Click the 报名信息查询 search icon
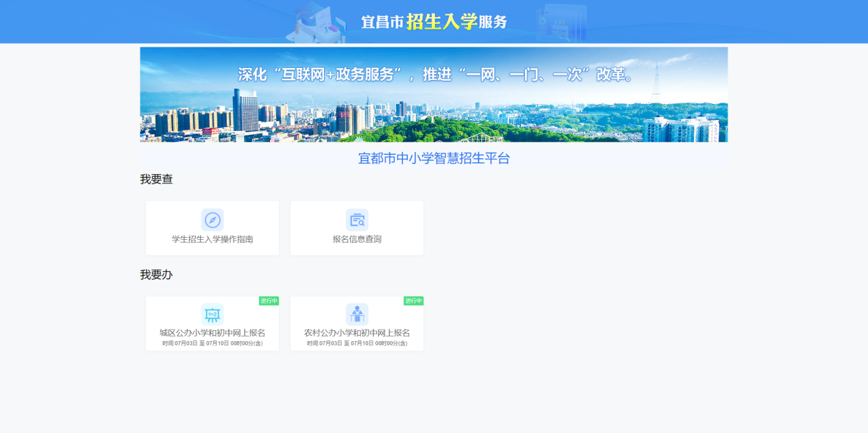Screen dimensions: 868x433 tap(357, 220)
